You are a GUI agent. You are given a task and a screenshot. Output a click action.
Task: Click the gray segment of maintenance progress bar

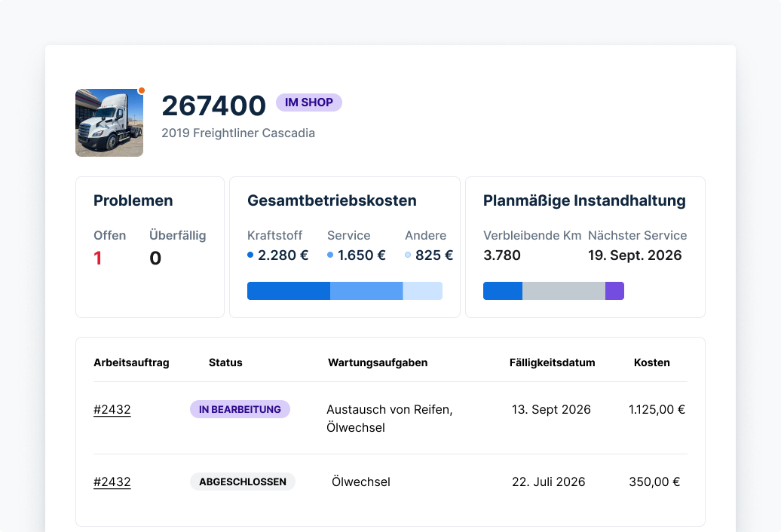564,291
